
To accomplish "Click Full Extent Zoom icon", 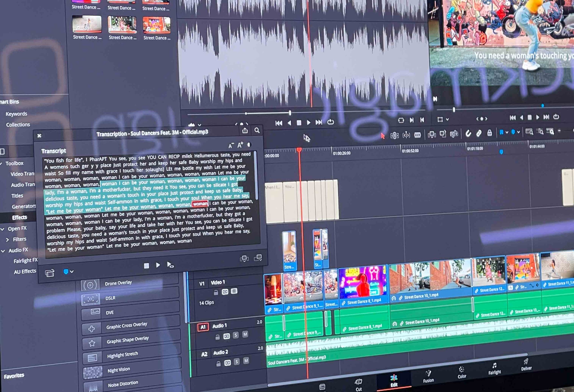I will [x=529, y=132].
